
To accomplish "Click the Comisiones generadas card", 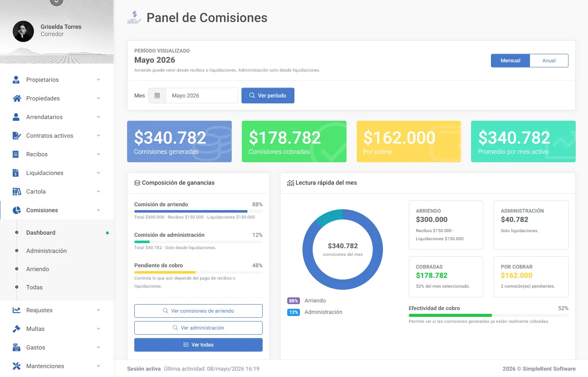I will pos(179,141).
